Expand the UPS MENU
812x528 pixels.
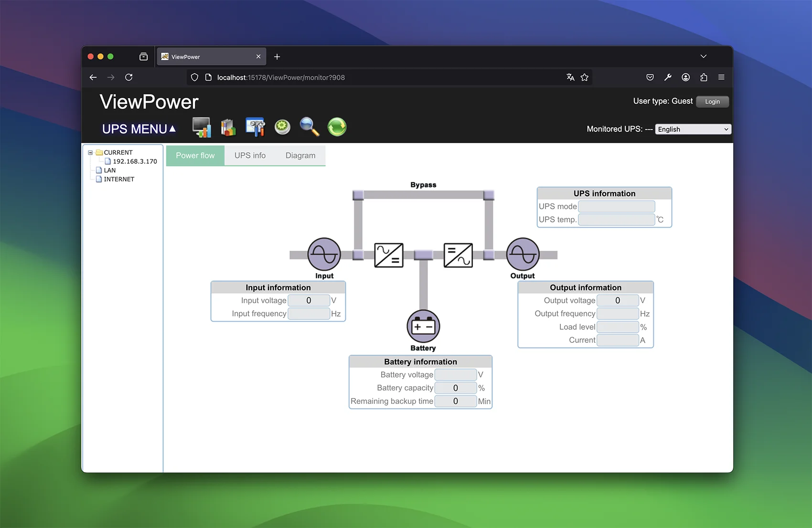(139, 129)
